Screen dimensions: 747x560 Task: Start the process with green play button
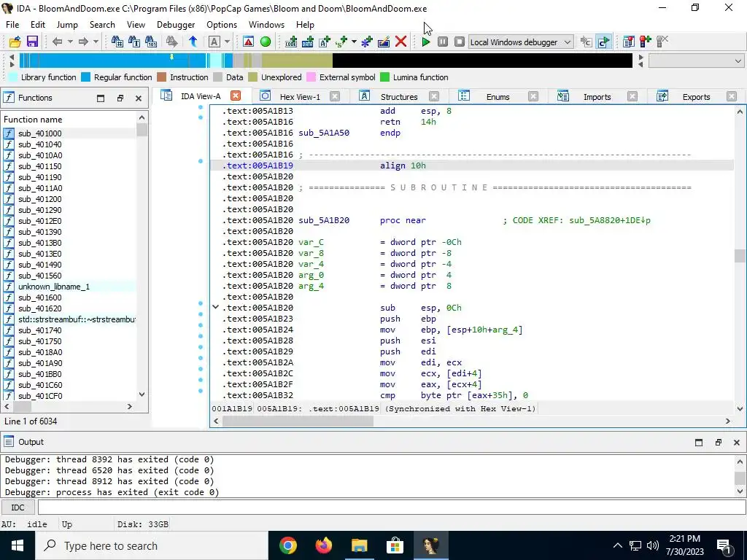(426, 42)
